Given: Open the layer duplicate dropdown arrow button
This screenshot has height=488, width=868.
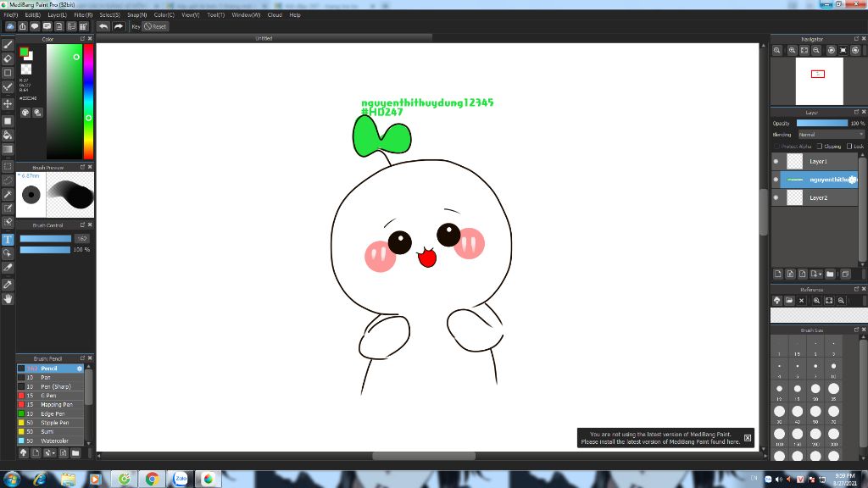Looking at the screenshot, I should (x=816, y=274).
